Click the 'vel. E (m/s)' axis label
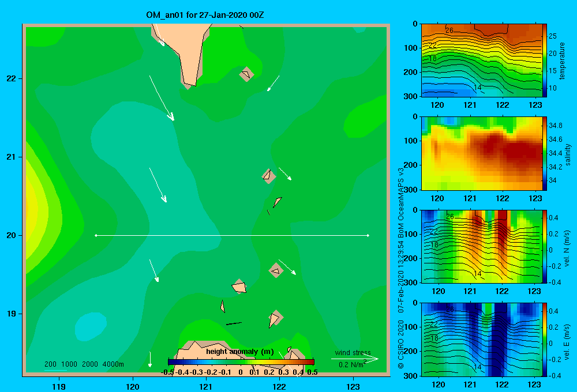The height and width of the screenshot is (392, 577). [x=567, y=342]
